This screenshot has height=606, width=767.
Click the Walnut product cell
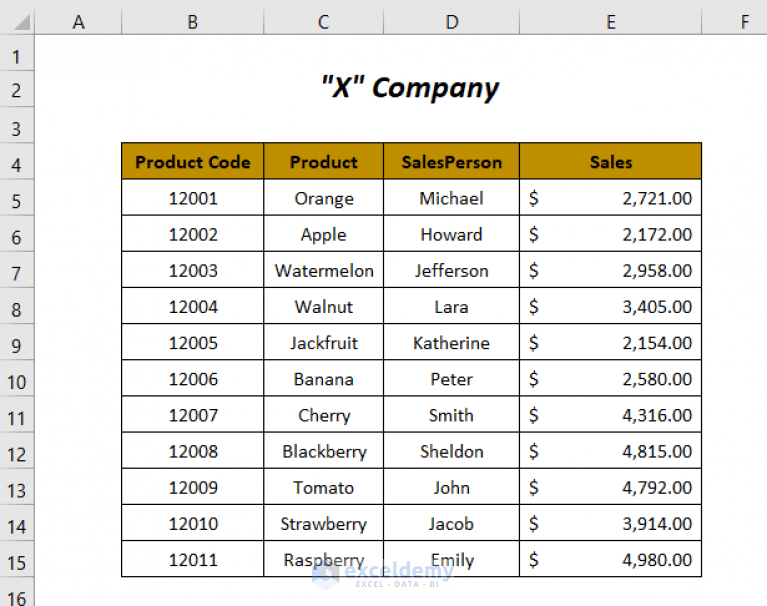pyautogui.click(x=323, y=306)
